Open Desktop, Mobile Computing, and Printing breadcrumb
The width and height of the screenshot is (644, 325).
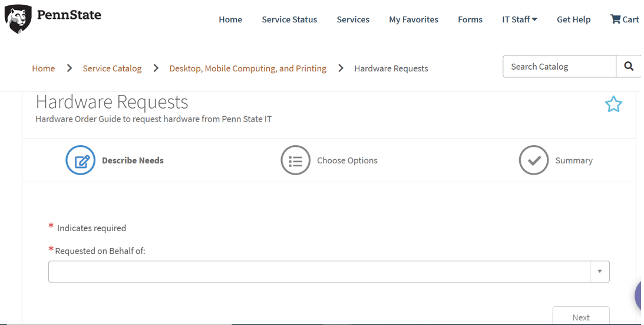coord(248,68)
